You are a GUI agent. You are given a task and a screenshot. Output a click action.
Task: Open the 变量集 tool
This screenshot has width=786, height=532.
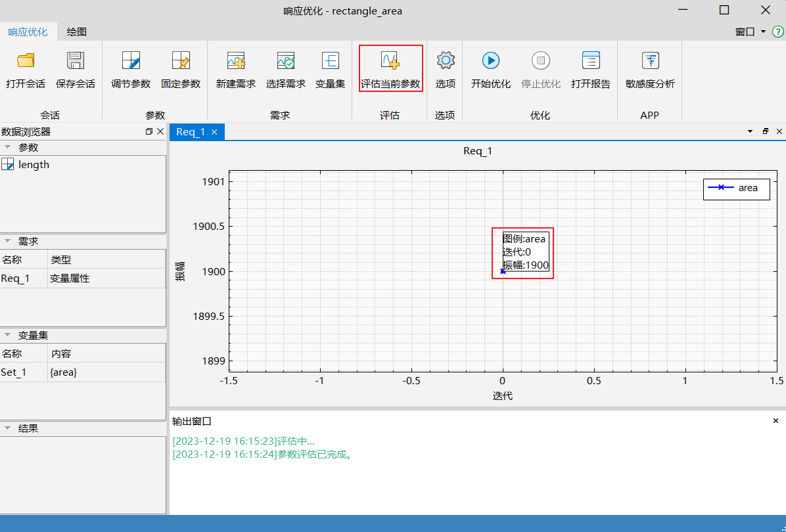coord(330,61)
